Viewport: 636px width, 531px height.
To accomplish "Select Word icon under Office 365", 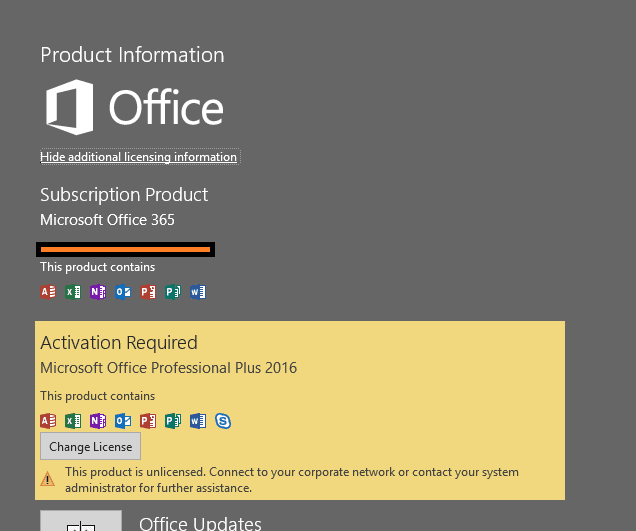I will point(198,292).
